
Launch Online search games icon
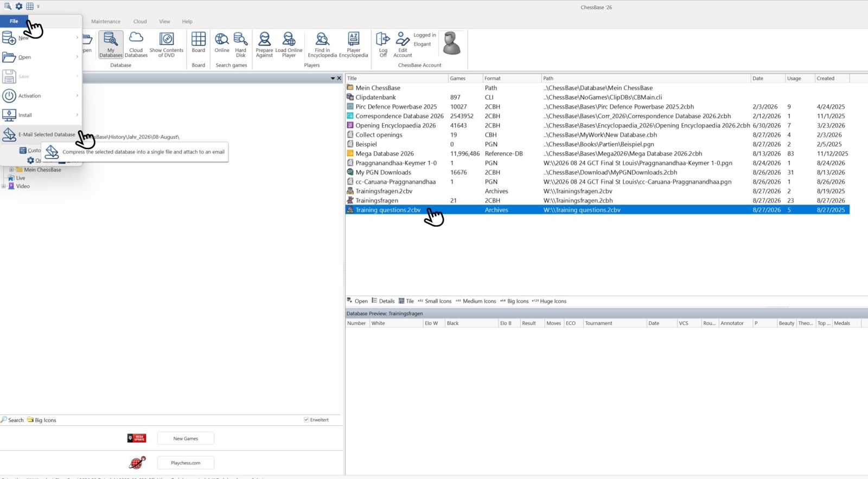point(222,43)
